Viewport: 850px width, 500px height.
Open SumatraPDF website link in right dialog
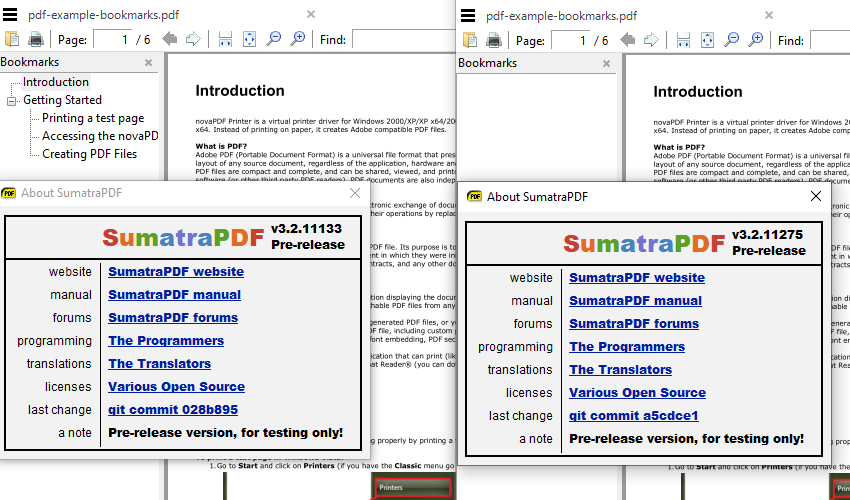[x=637, y=278]
